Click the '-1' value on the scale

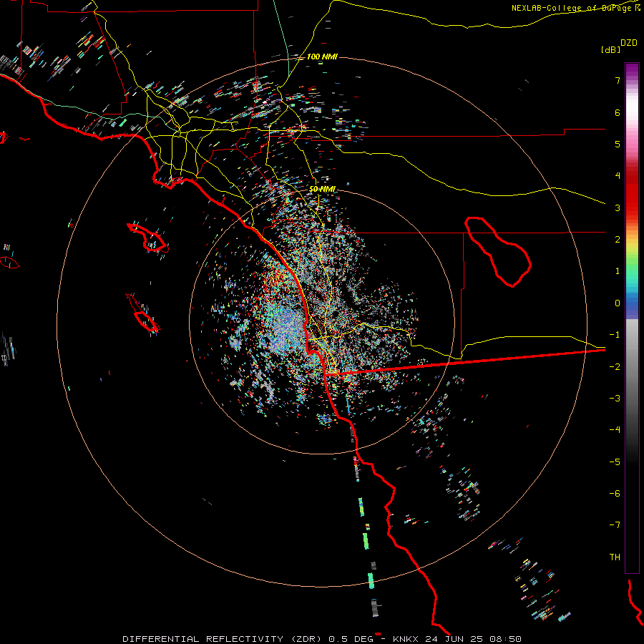click(x=615, y=335)
